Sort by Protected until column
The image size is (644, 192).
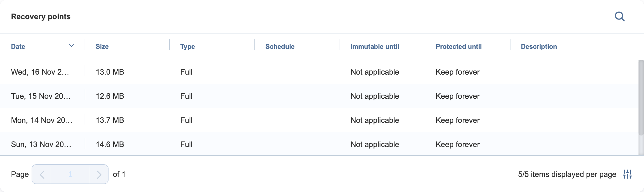click(x=459, y=47)
